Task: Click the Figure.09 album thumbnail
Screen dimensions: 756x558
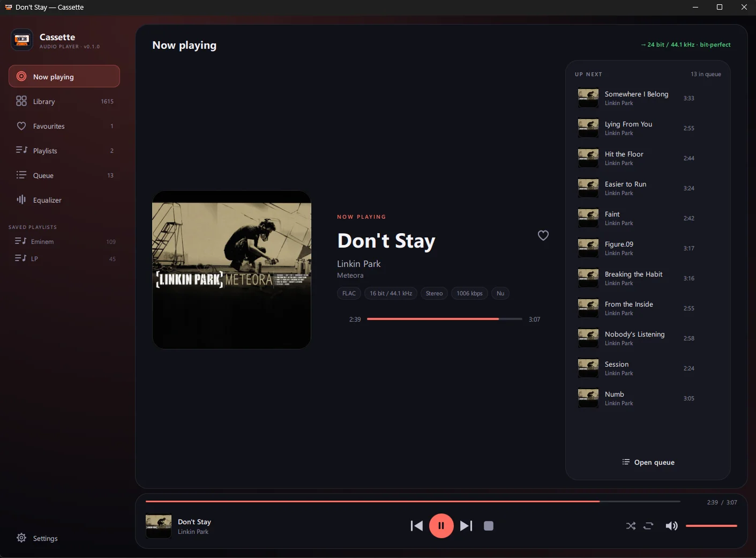Action: click(x=588, y=248)
